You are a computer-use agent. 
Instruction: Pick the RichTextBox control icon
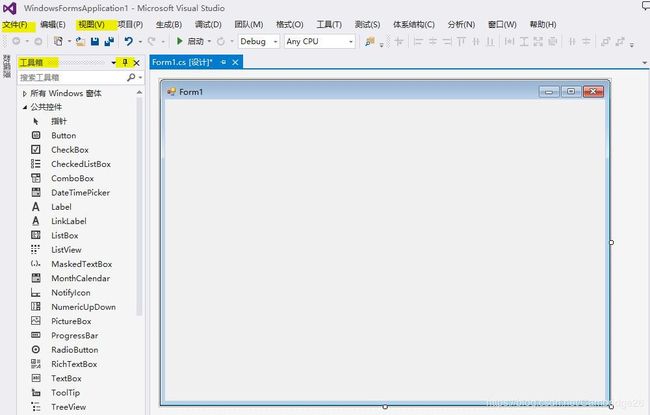pos(36,364)
